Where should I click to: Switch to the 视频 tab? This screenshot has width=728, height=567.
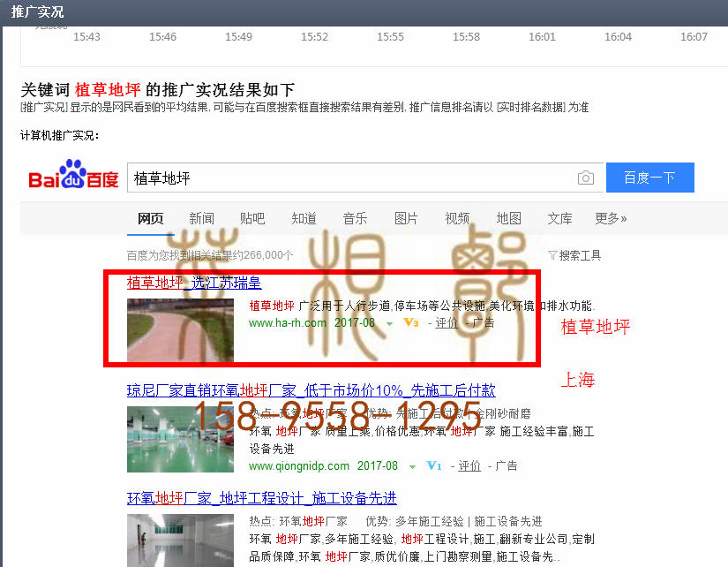point(457,218)
